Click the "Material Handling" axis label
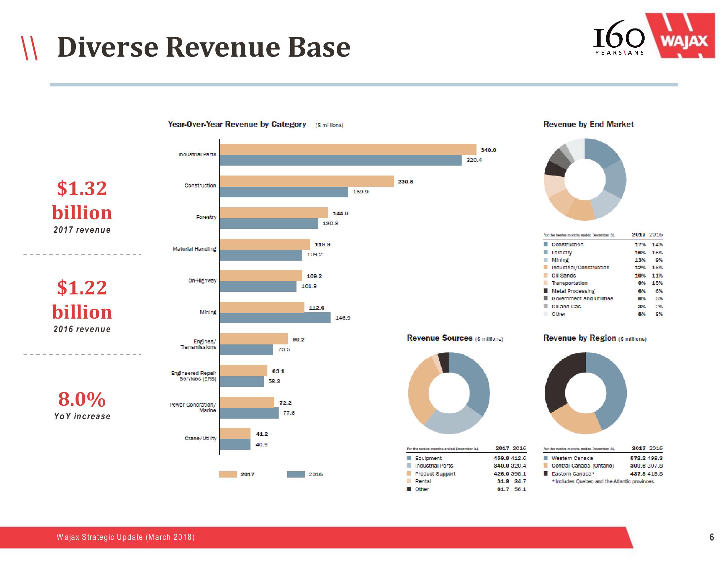The height and width of the screenshot is (563, 728). click(194, 249)
